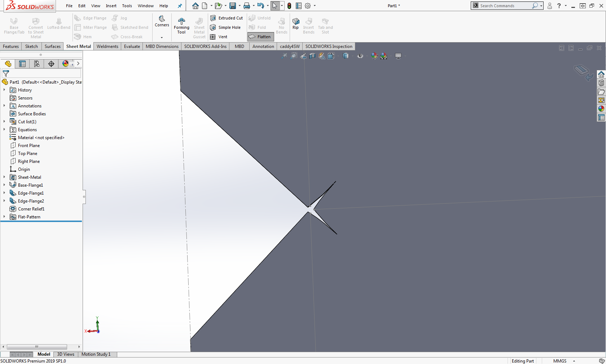Pin the menu bar with pushpin
The image size is (606, 364).
pyautogui.click(x=180, y=6)
